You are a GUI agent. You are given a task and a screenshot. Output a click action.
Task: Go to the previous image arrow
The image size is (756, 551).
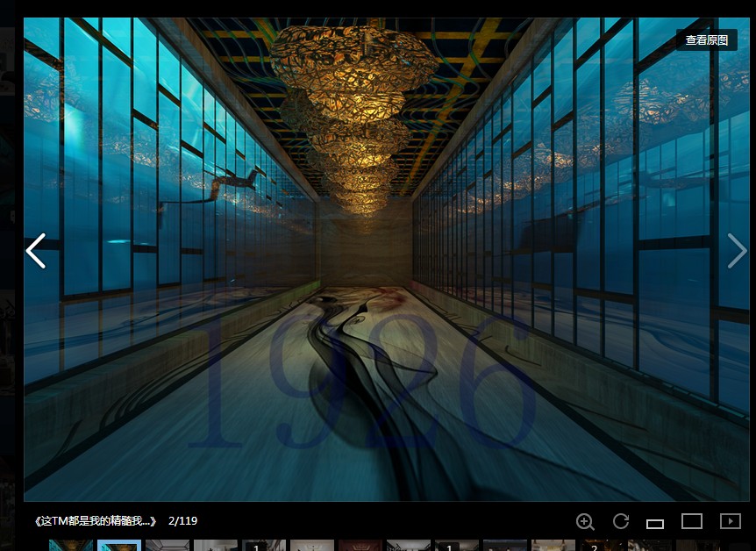coord(36,251)
